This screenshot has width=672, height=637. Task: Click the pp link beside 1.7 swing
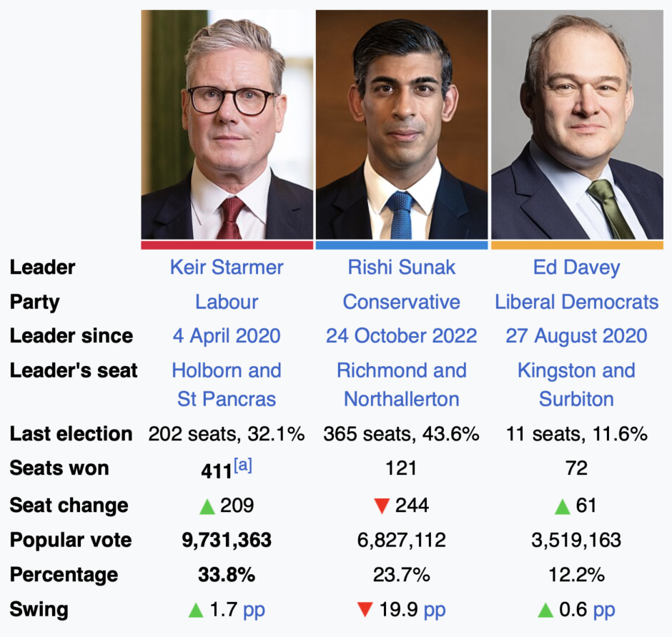[255, 610]
